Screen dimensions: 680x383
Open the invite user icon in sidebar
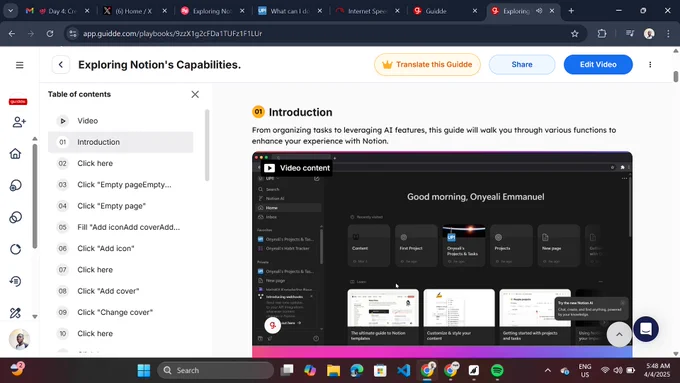click(x=19, y=122)
